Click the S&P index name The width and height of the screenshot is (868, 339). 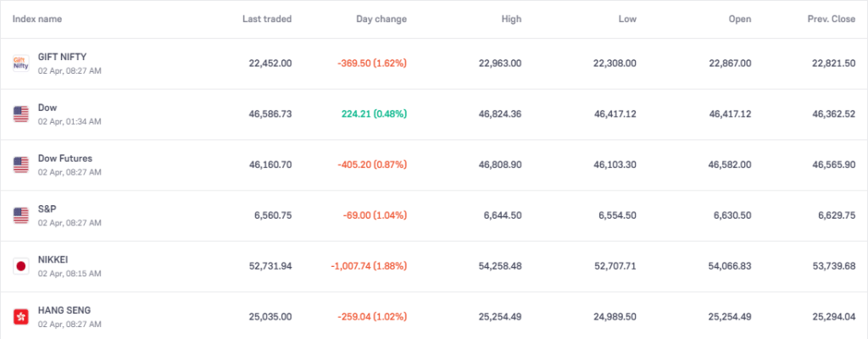(x=47, y=209)
